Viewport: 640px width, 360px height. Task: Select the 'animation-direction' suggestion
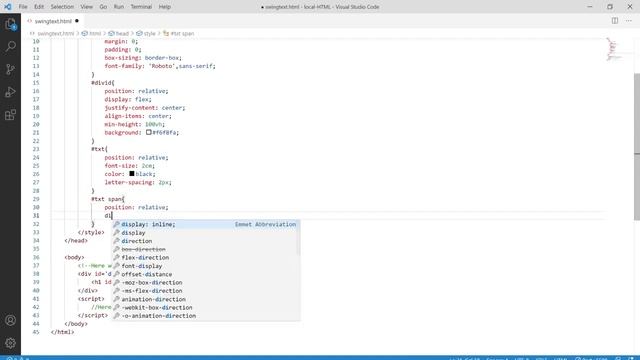tap(206, 299)
